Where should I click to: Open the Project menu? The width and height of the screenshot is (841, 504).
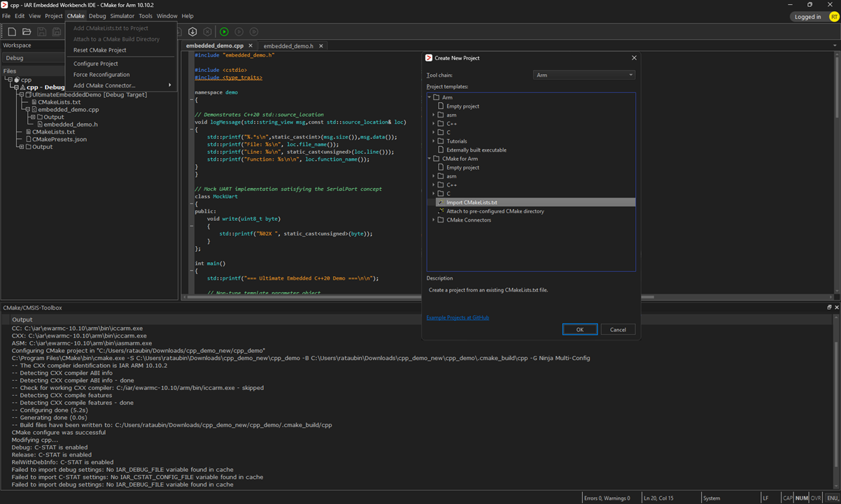coord(54,16)
